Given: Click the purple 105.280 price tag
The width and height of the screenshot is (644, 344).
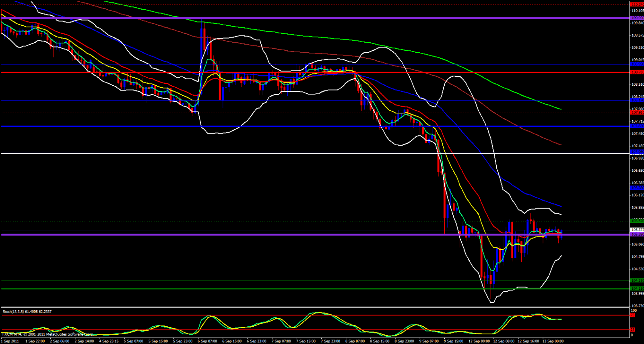Looking at the screenshot, I should [x=637, y=234].
